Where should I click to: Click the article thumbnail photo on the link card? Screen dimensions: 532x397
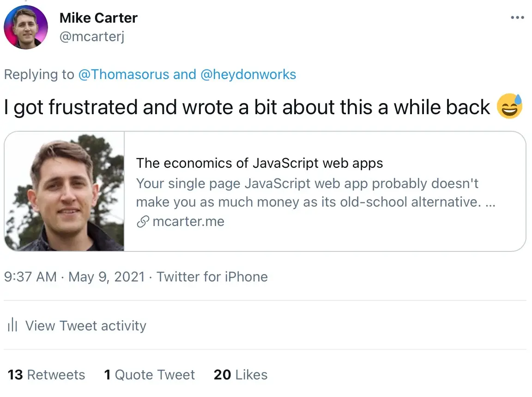coord(64,191)
